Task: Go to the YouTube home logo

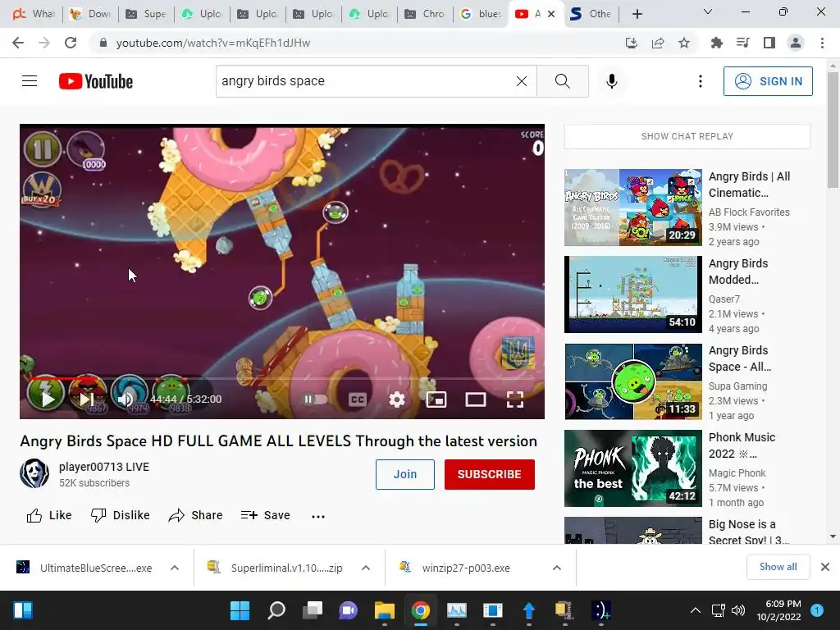Action: [x=96, y=81]
